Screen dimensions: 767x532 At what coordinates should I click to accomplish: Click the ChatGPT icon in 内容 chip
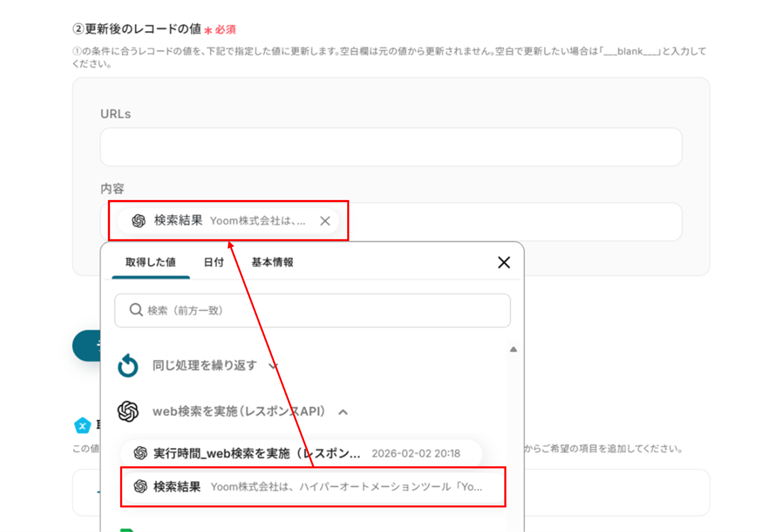click(139, 221)
